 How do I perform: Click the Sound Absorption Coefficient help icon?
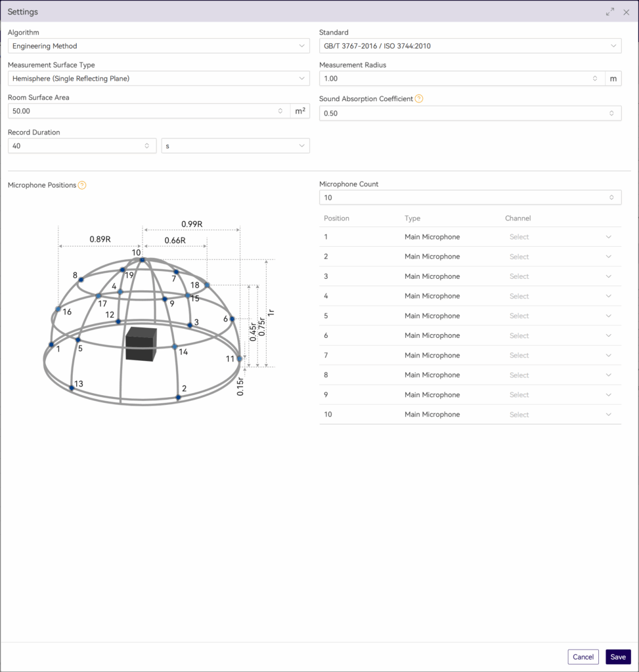coord(419,99)
